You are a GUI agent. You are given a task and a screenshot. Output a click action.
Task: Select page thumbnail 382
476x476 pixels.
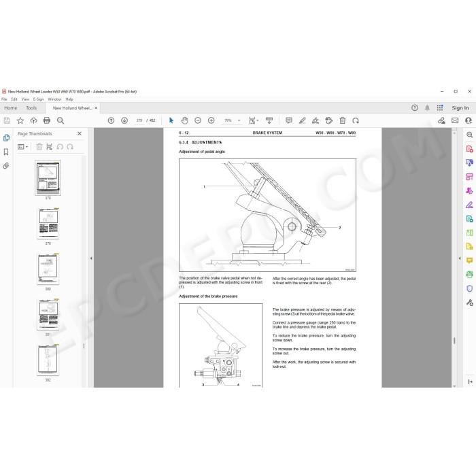(48, 360)
